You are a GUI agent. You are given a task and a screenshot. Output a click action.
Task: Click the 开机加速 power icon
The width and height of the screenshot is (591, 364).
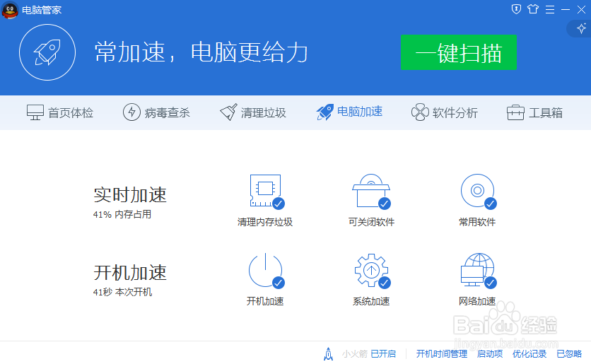265,270
